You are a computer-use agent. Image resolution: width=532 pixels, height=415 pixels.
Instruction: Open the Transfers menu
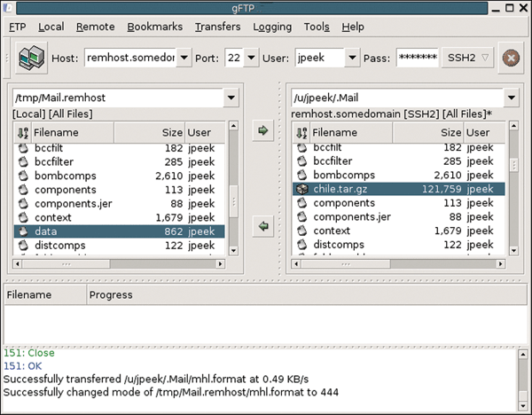tap(217, 27)
